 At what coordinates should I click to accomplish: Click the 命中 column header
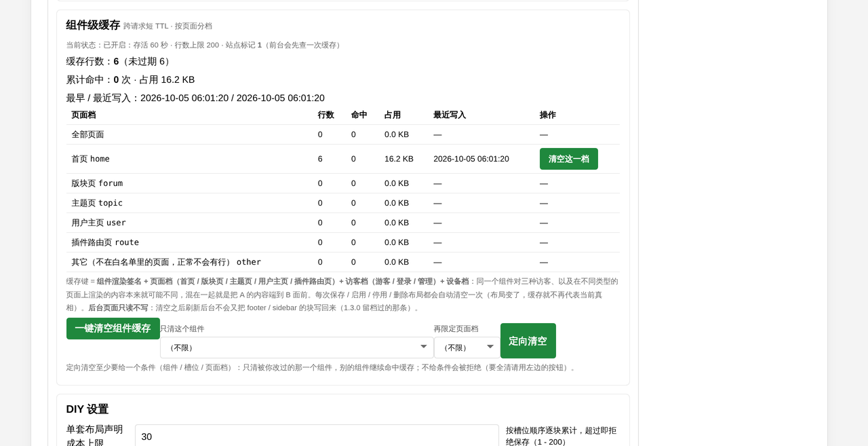click(359, 115)
